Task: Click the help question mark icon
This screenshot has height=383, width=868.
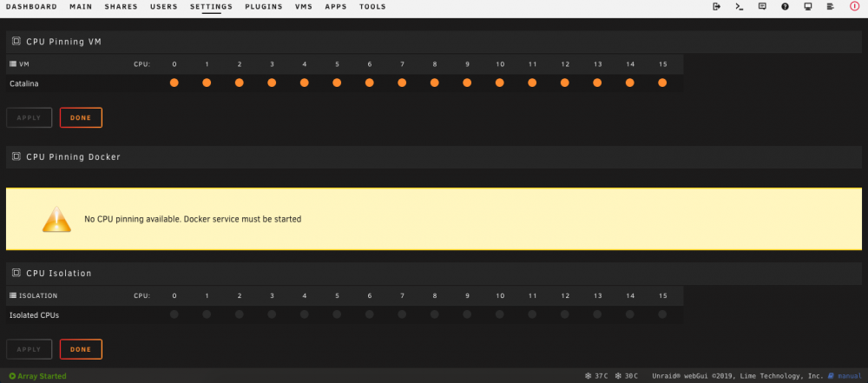Action: click(785, 7)
